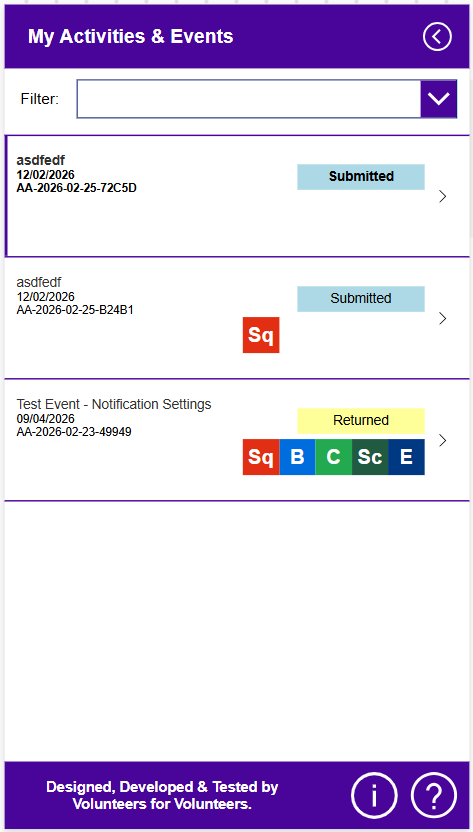Click the dark green Sc badge
This screenshot has width=473, height=832.
pyautogui.click(x=370, y=457)
